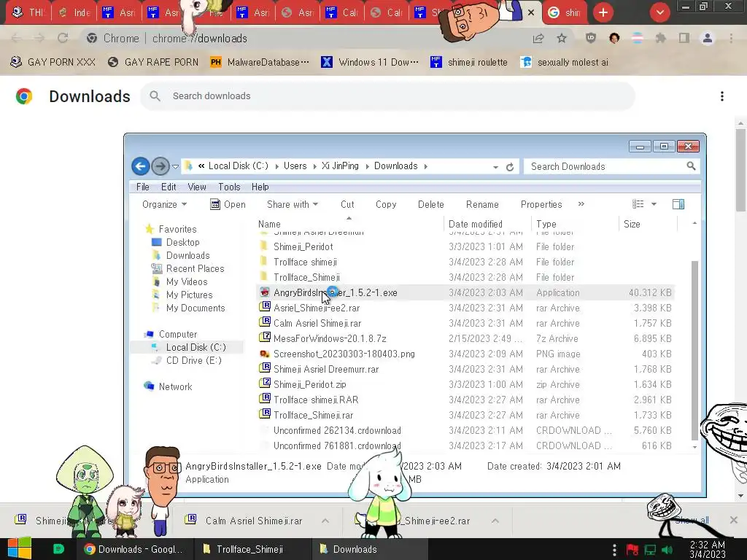The height and width of the screenshot is (560, 747).
Task: Select Recent Places in Favorites
Action: [195, 268]
